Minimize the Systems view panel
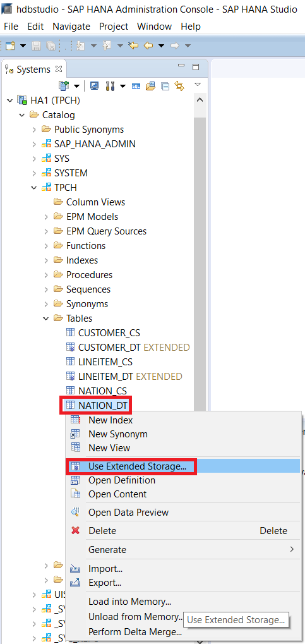This screenshot has width=305, height=644. click(x=181, y=66)
